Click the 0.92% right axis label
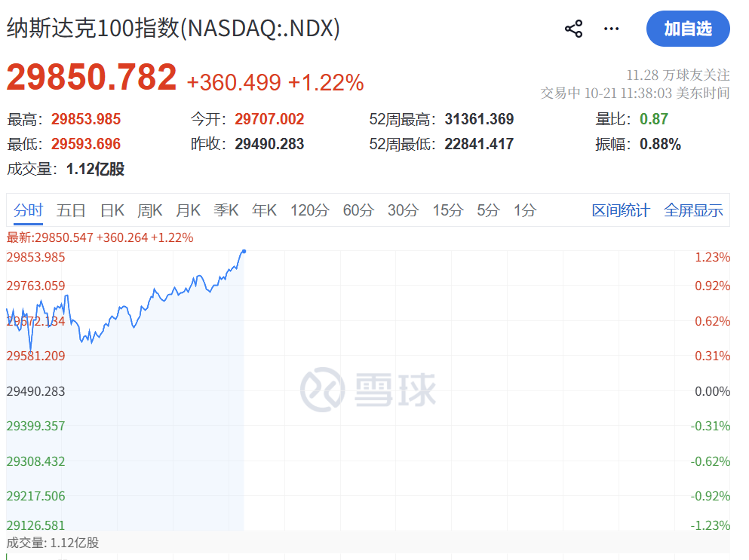The height and width of the screenshot is (560, 749). pyautogui.click(x=712, y=286)
